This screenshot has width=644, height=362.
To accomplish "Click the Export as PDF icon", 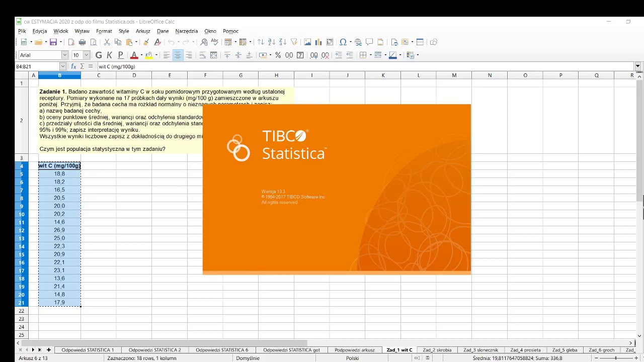I will pos(71,42).
